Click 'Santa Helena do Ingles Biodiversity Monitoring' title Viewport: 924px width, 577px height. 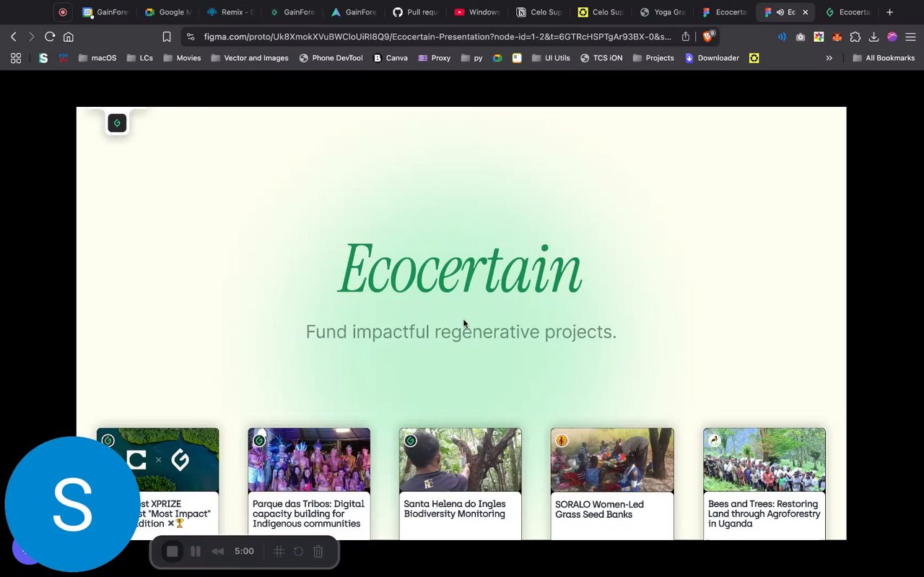pyautogui.click(x=455, y=509)
